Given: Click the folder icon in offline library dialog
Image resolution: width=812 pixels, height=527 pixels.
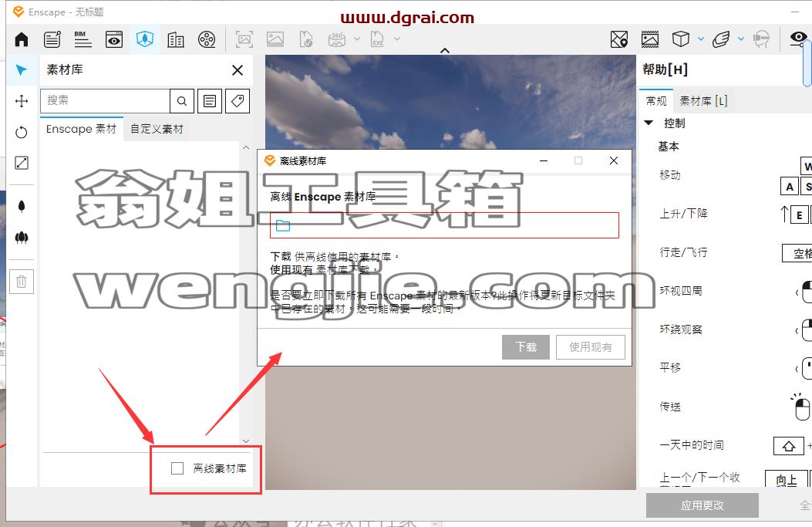Looking at the screenshot, I should pos(283,225).
